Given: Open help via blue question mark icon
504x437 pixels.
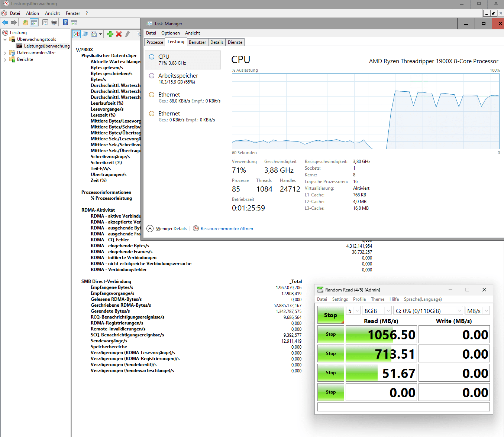Looking at the screenshot, I should point(65,23).
